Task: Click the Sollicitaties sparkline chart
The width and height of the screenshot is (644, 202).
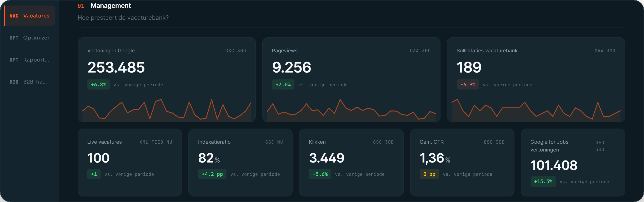Action: click(x=536, y=110)
